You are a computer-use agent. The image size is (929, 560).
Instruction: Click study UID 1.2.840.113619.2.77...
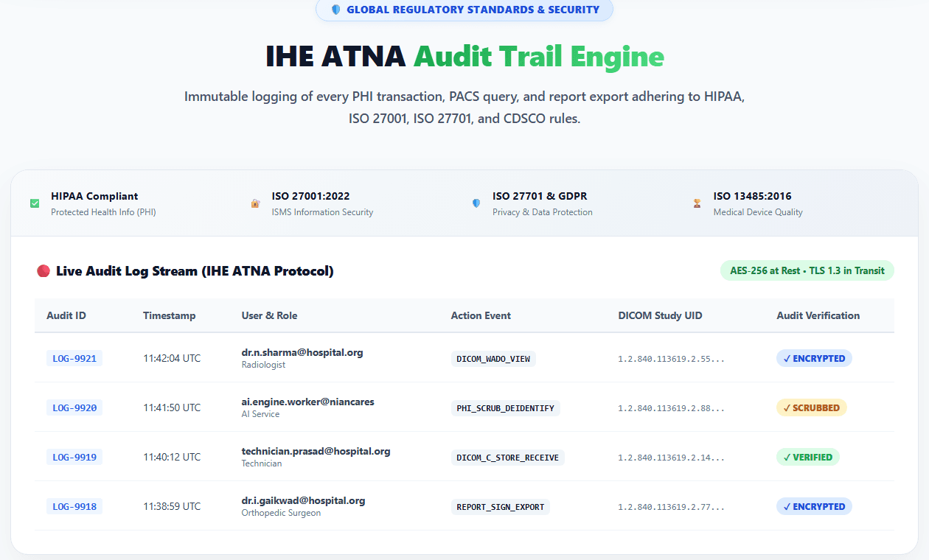(x=671, y=507)
